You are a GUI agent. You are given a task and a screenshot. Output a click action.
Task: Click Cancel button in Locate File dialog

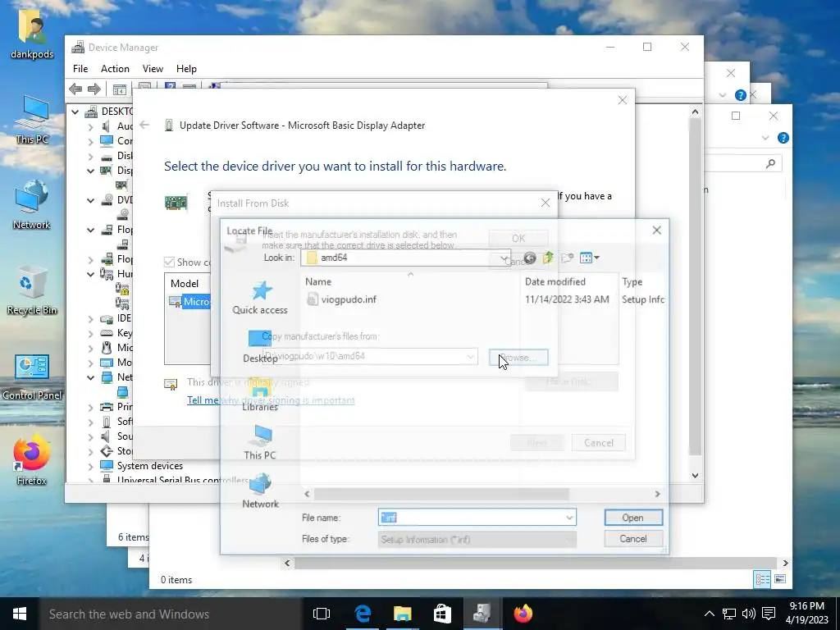click(633, 539)
